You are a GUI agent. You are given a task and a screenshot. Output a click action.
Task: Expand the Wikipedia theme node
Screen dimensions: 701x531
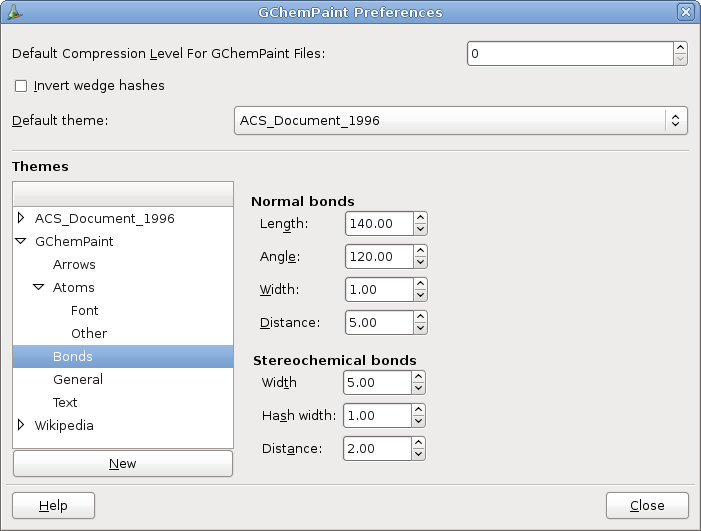pyautogui.click(x=21, y=425)
